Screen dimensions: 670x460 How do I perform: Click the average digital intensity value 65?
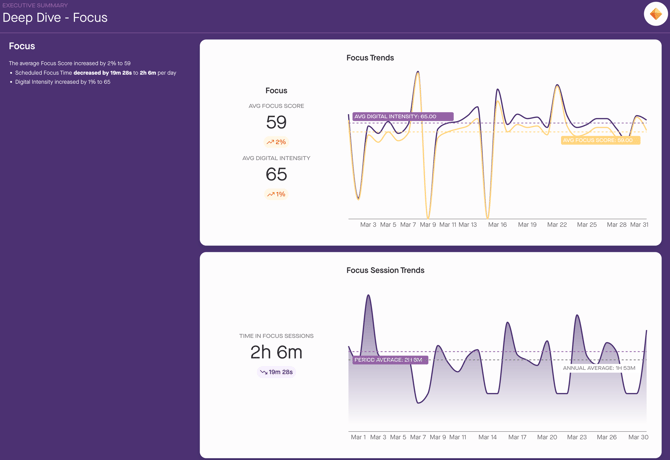276,175
